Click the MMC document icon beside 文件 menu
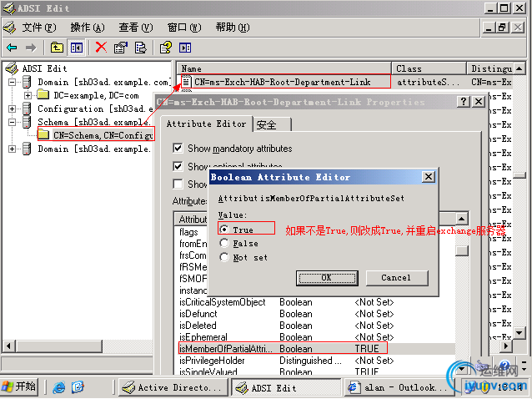The width and height of the screenshot is (532, 399). pyautogui.click(x=9, y=28)
